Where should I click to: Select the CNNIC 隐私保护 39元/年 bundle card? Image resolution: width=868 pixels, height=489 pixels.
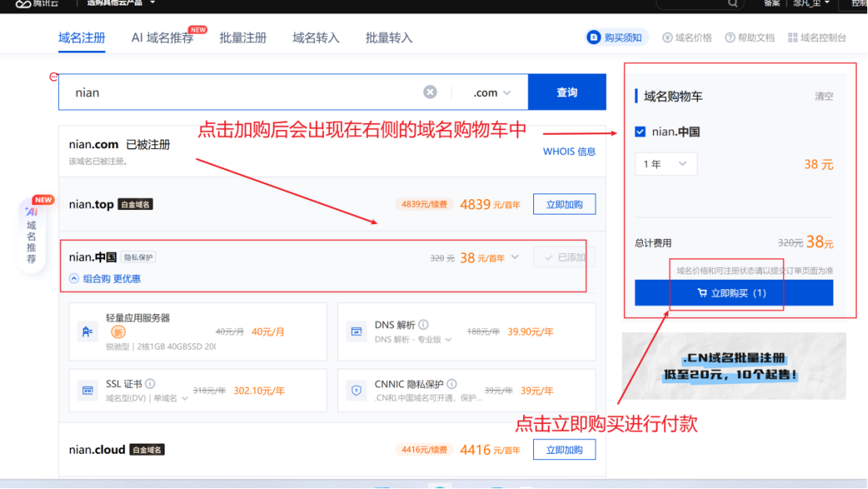coord(467,390)
